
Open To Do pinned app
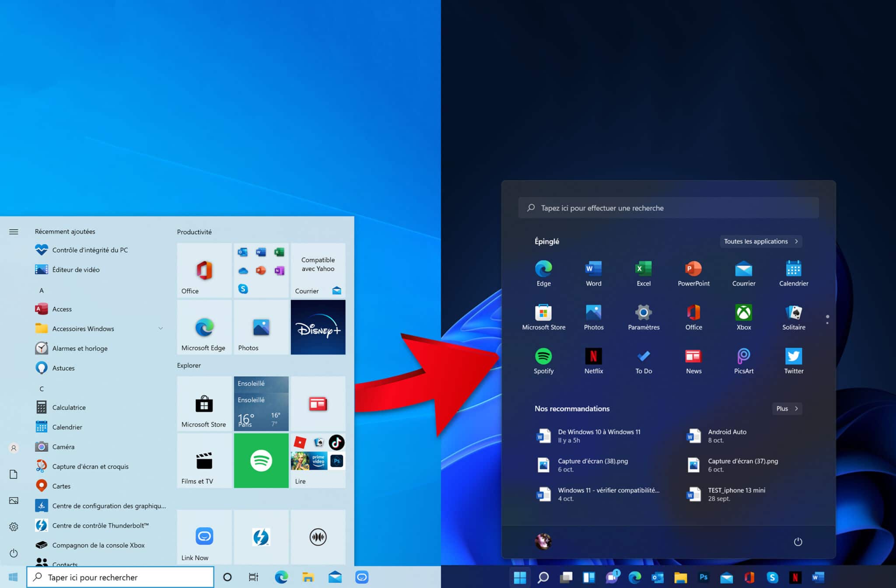tap(644, 361)
